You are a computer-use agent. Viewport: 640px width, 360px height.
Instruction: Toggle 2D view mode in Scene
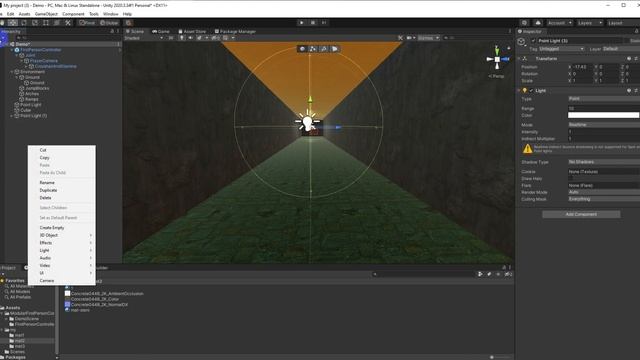(171, 38)
